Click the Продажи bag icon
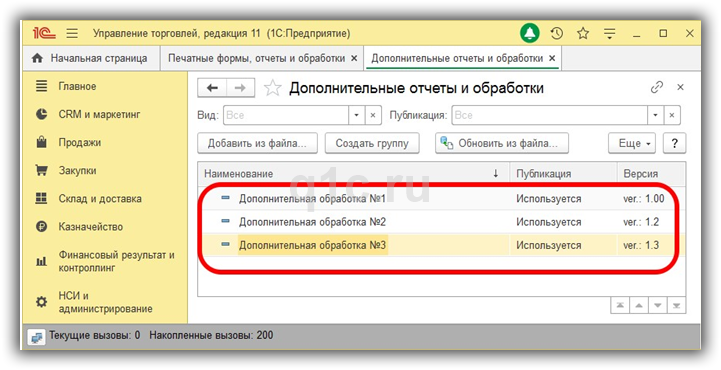 (41, 142)
